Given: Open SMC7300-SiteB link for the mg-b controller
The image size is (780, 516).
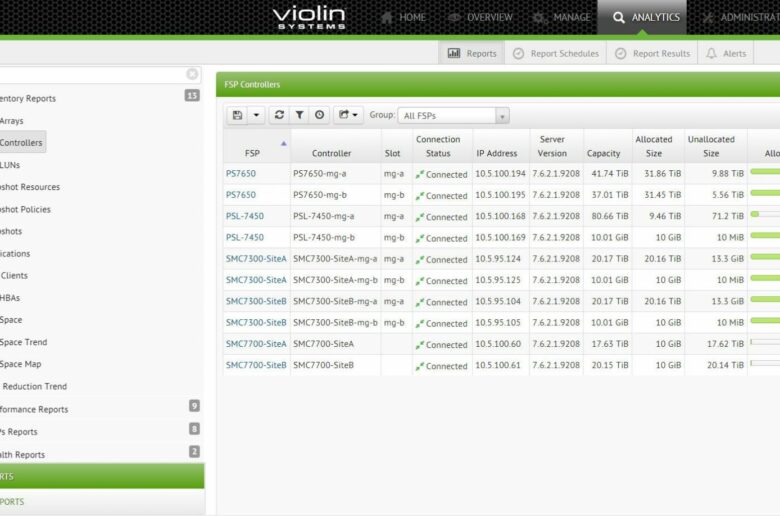Looking at the screenshot, I should [x=256, y=322].
